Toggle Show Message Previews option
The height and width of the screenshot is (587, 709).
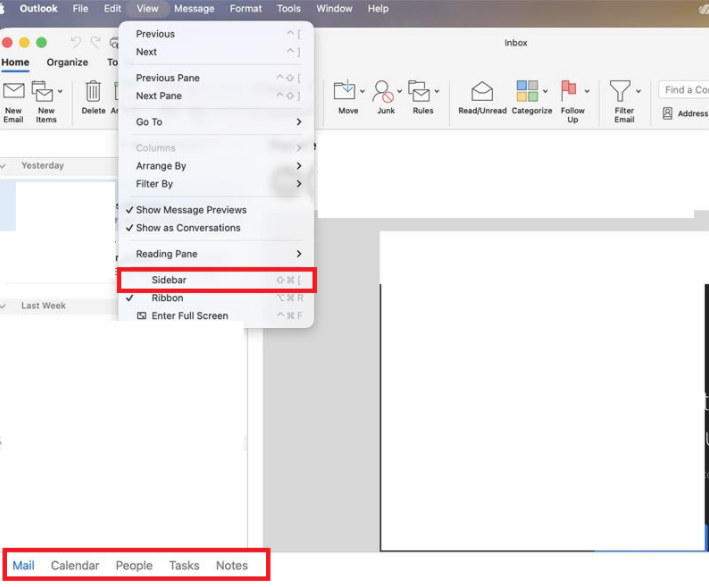216,210
